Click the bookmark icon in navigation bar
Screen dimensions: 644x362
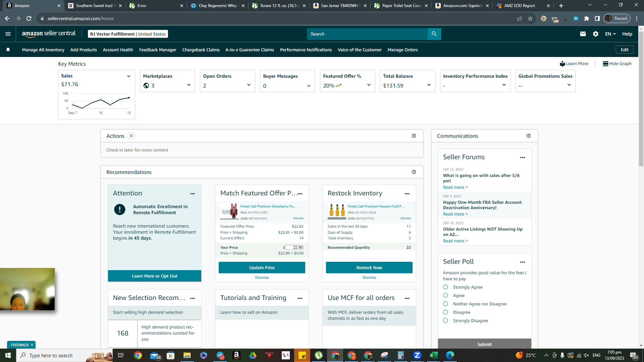click(8, 50)
